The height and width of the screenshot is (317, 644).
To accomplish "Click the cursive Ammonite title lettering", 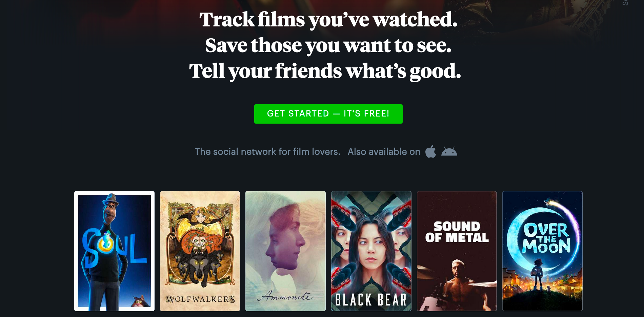I will pos(285,296).
